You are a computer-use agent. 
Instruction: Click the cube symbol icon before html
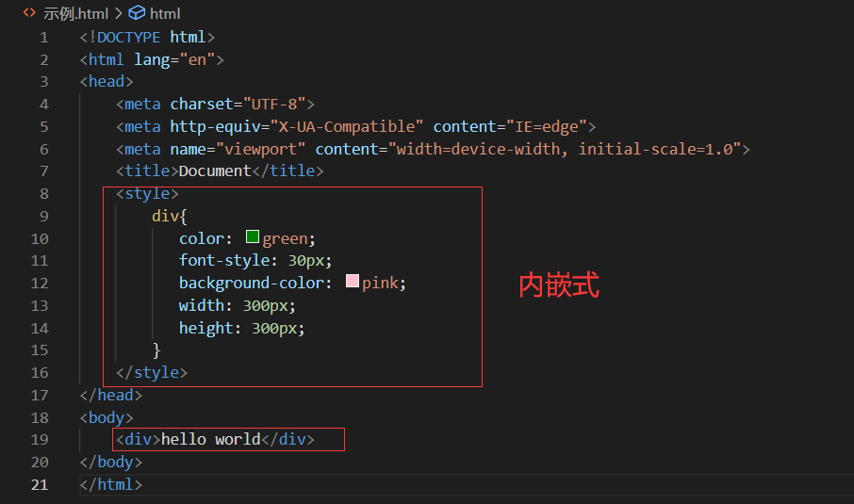point(137,12)
